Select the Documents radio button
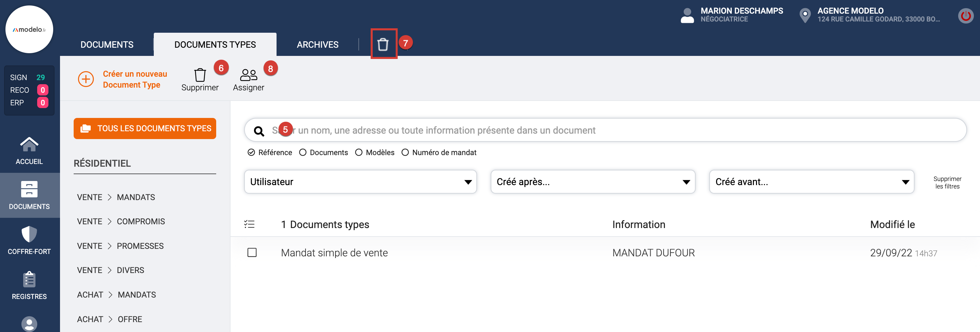This screenshot has width=980, height=332. (303, 152)
